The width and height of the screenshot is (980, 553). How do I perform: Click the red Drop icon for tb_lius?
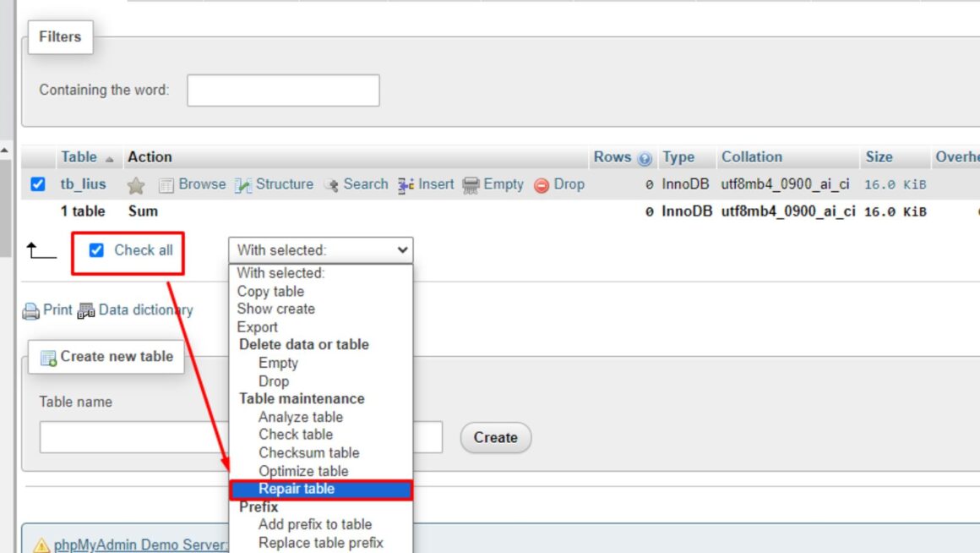[542, 185]
